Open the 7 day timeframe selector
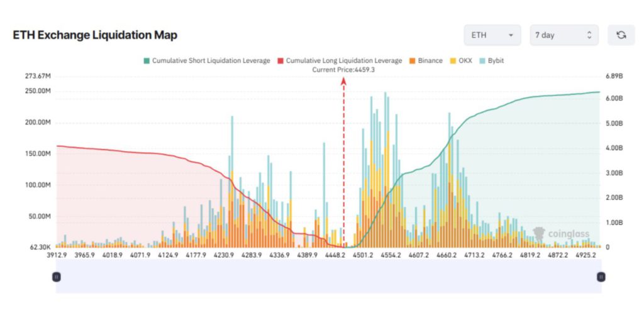Viewport: 644px width, 313px height. click(563, 35)
